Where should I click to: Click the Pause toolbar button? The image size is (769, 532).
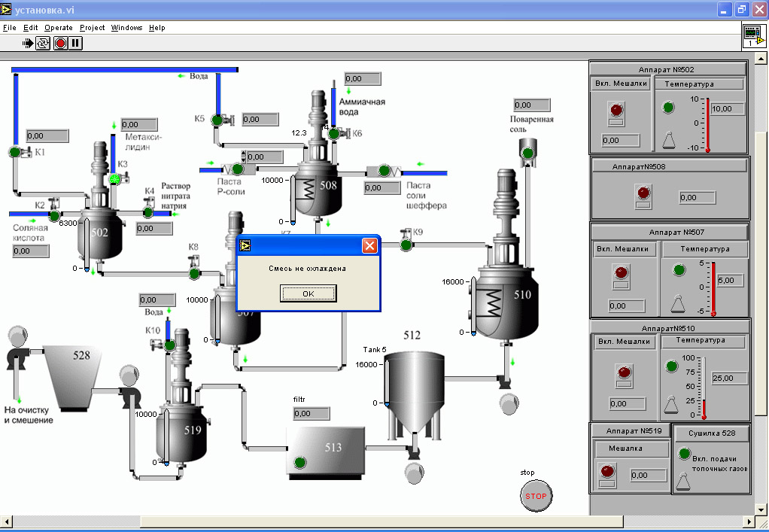75,43
